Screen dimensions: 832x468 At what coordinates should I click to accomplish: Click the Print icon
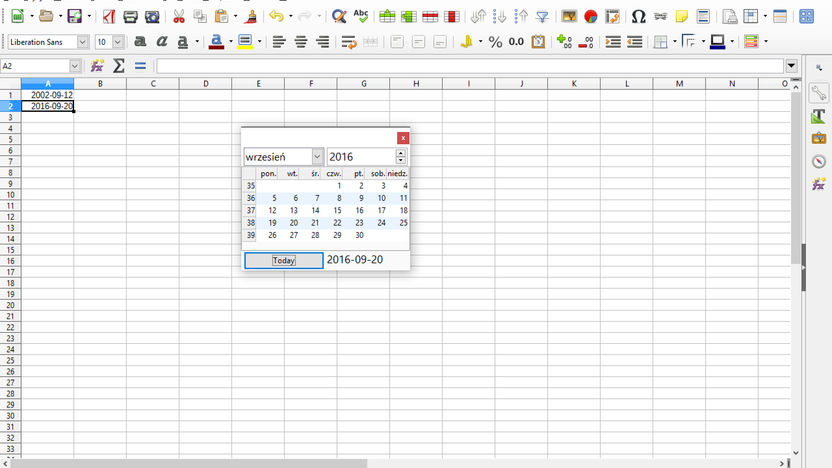[131, 16]
